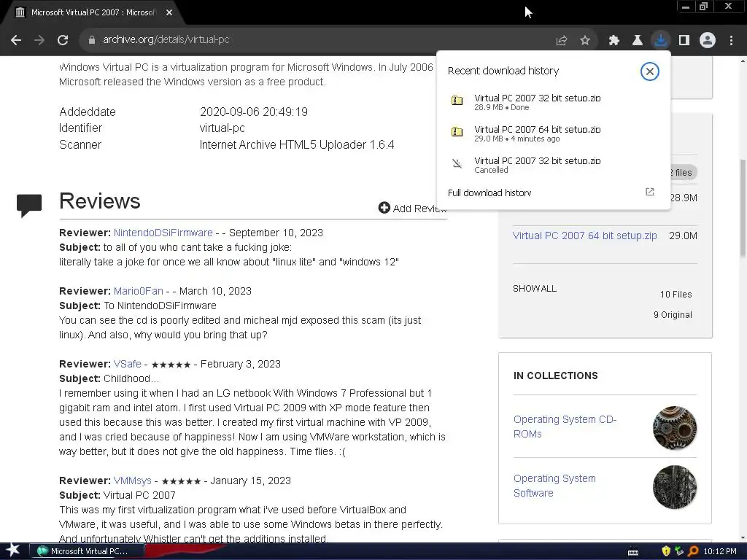
Task: Toggle the Downloads toolbar icon
Action: [x=661, y=40]
